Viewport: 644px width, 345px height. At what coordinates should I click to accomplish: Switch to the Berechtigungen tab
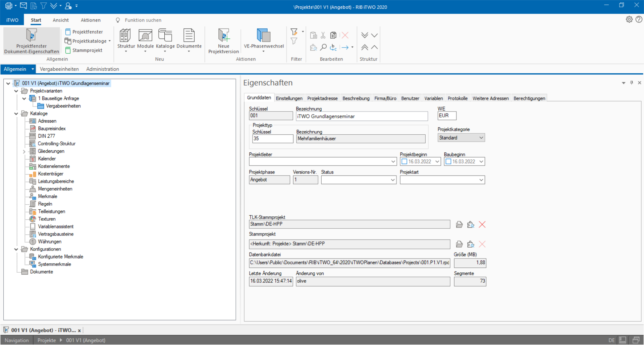529,98
